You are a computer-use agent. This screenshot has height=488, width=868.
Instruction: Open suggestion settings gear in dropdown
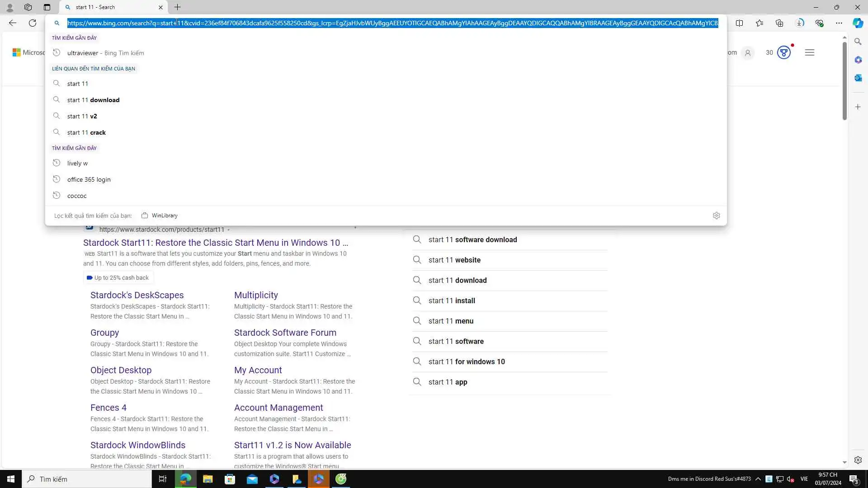716,216
